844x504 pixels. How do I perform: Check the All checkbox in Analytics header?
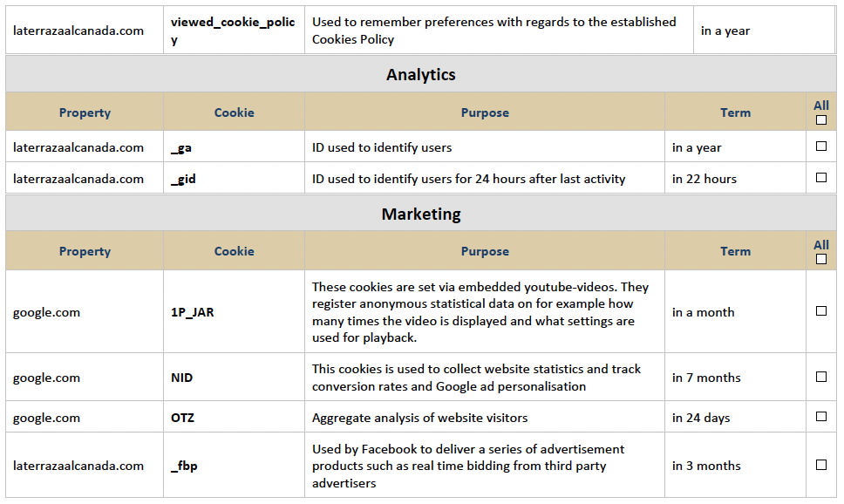click(820, 120)
